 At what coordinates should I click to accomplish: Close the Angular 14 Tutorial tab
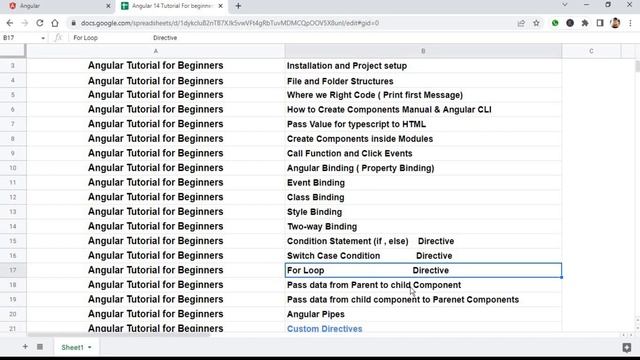point(220,6)
